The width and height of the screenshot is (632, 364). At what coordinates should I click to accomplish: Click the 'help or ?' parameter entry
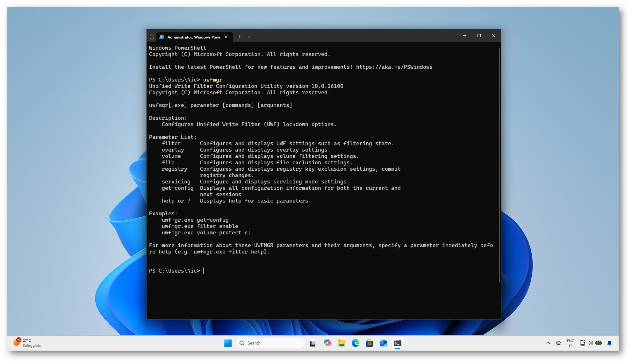click(x=176, y=201)
